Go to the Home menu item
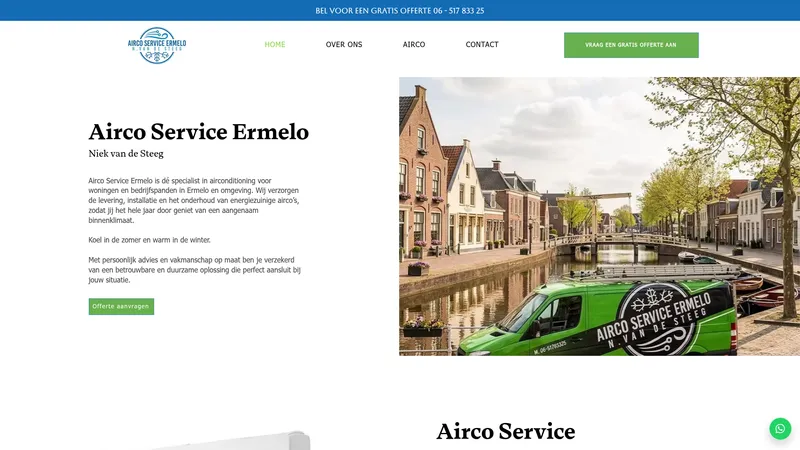 [274, 44]
